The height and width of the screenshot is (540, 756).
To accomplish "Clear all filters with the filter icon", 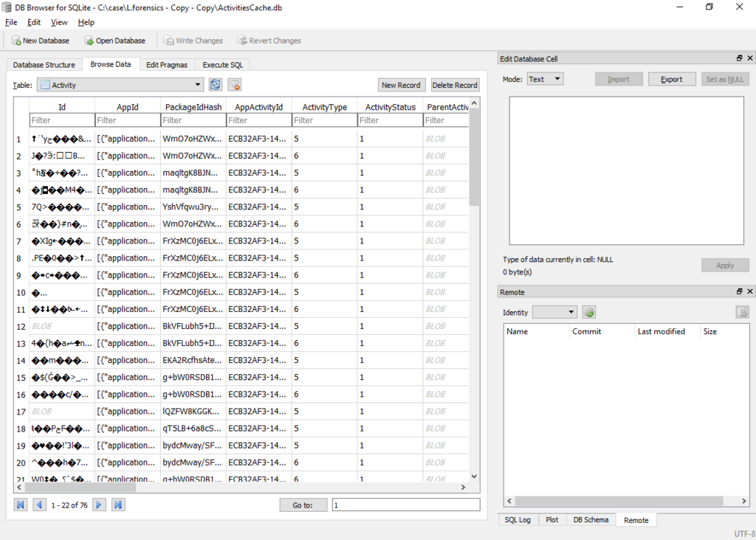I will tap(235, 85).
